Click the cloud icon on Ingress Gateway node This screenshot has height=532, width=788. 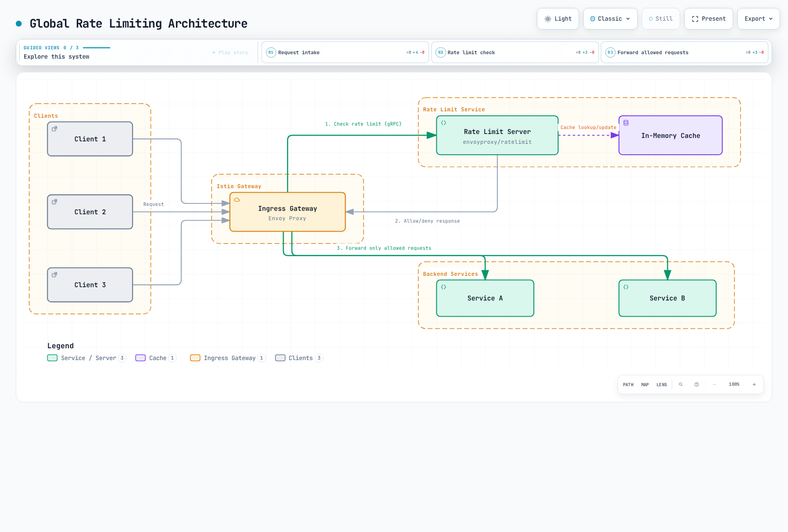237,199
